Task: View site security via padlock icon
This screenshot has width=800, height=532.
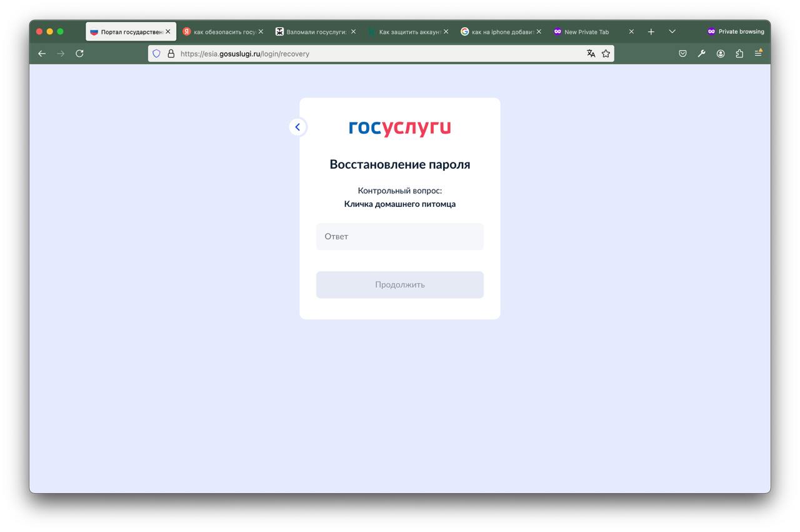Action: click(171, 54)
